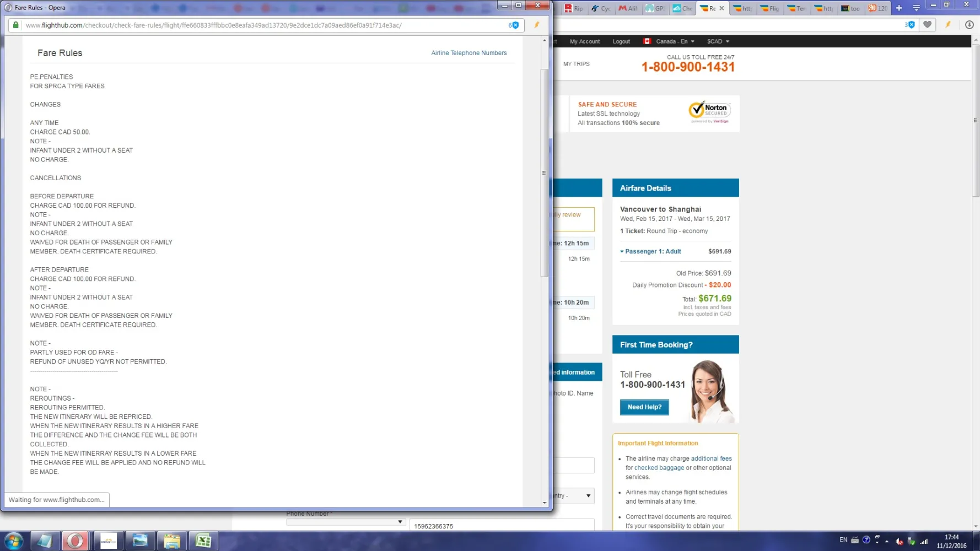Click the Canada flag icon in site header
The image size is (980, 551).
tap(647, 41)
